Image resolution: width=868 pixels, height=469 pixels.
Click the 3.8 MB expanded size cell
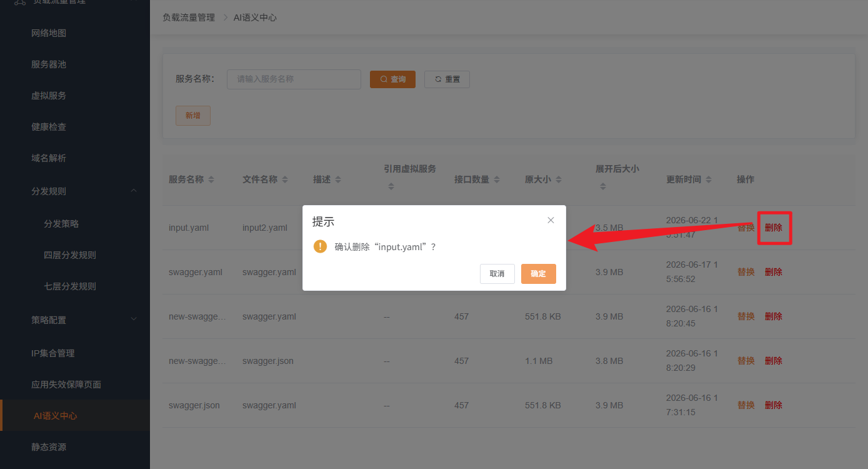pyautogui.click(x=609, y=361)
